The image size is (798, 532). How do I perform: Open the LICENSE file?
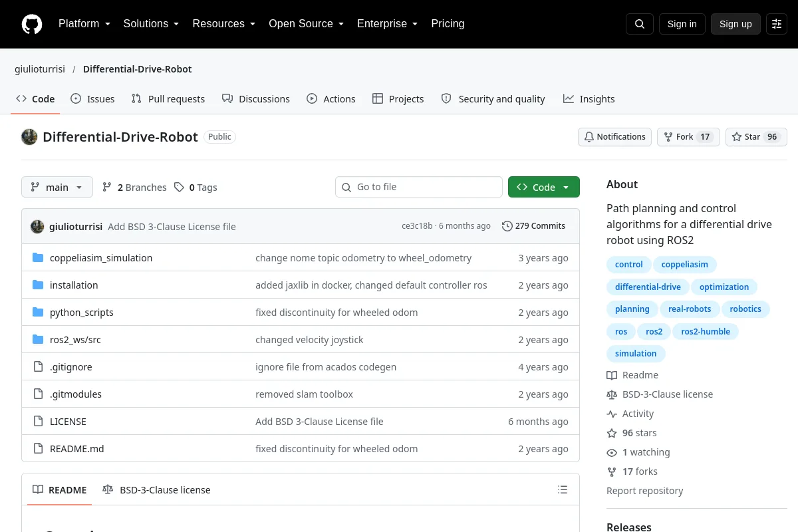68,422
